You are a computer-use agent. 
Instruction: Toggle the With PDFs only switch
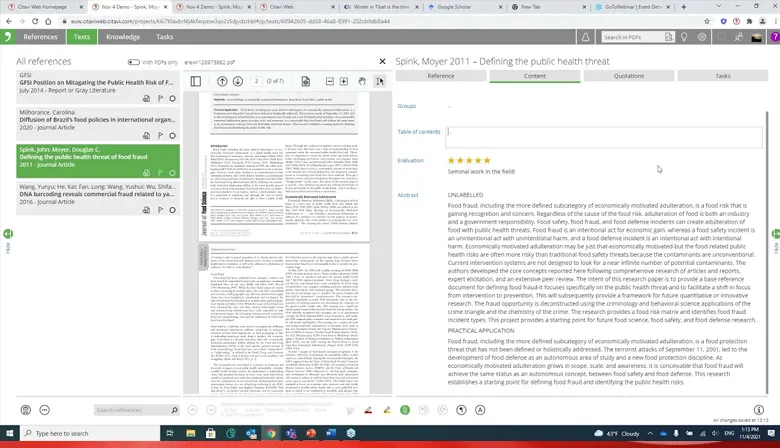pos(133,62)
